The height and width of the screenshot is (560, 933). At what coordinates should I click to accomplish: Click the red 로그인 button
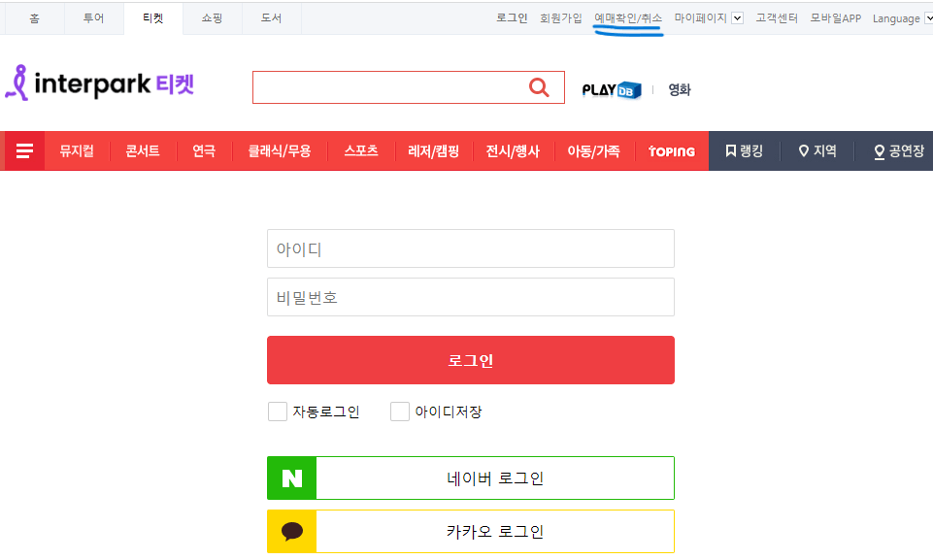[471, 360]
